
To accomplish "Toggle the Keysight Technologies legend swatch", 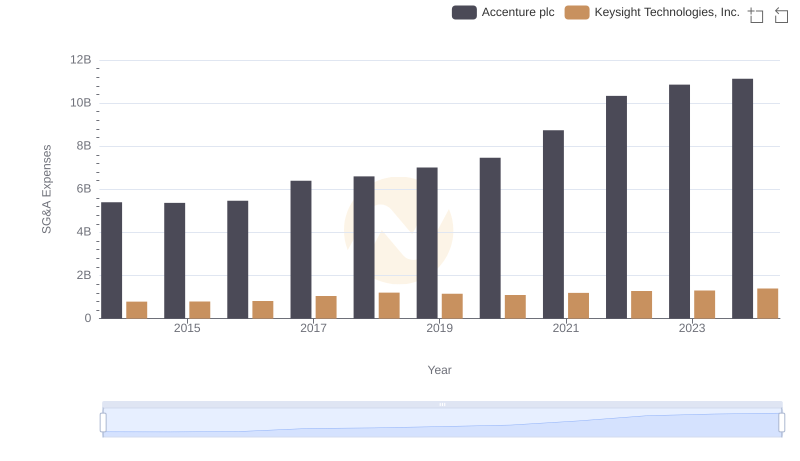I will [x=577, y=12].
